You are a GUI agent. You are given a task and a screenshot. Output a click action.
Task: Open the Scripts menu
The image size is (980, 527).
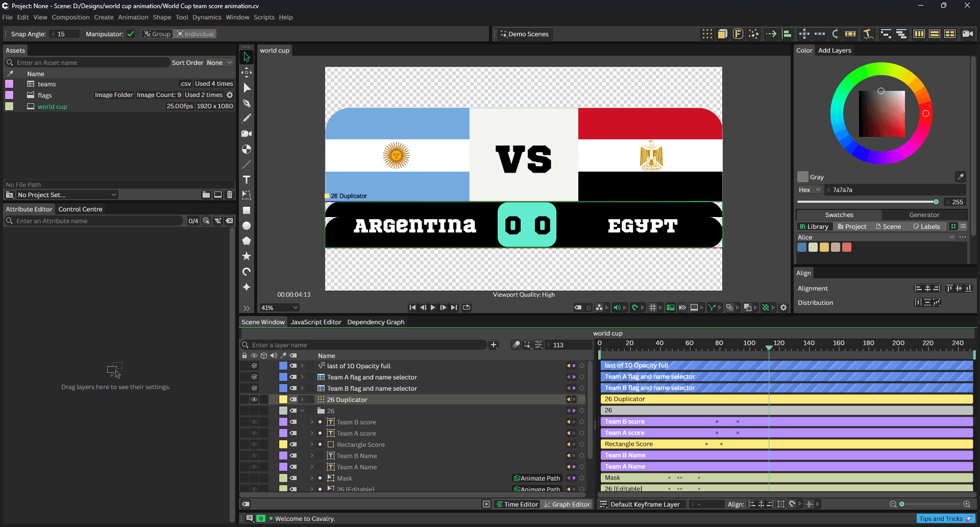[264, 17]
